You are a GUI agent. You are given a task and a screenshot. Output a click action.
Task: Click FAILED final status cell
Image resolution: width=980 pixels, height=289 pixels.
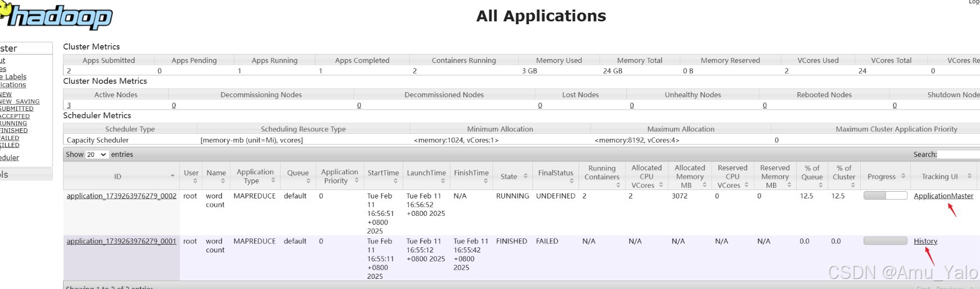coord(547,241)
